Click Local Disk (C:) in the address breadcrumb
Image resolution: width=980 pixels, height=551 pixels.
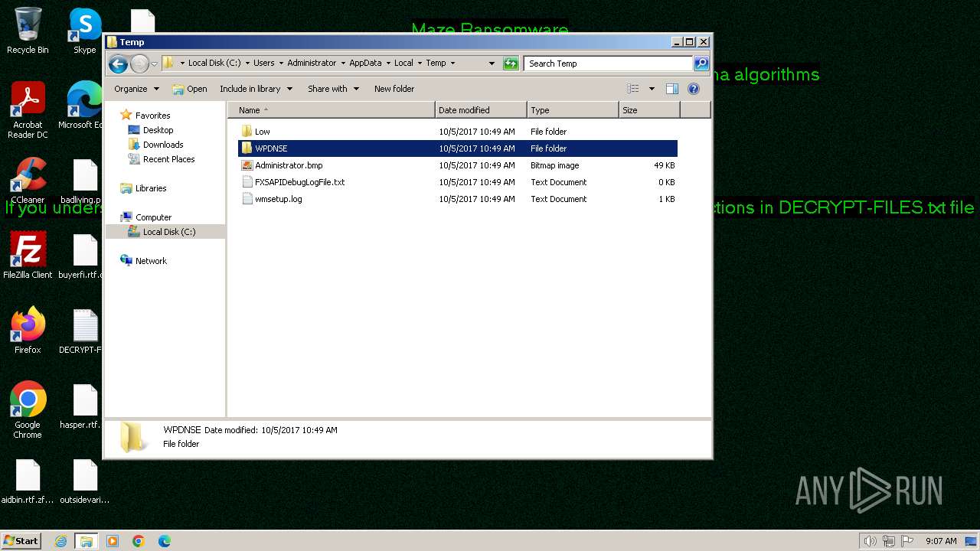click(214, 64)
